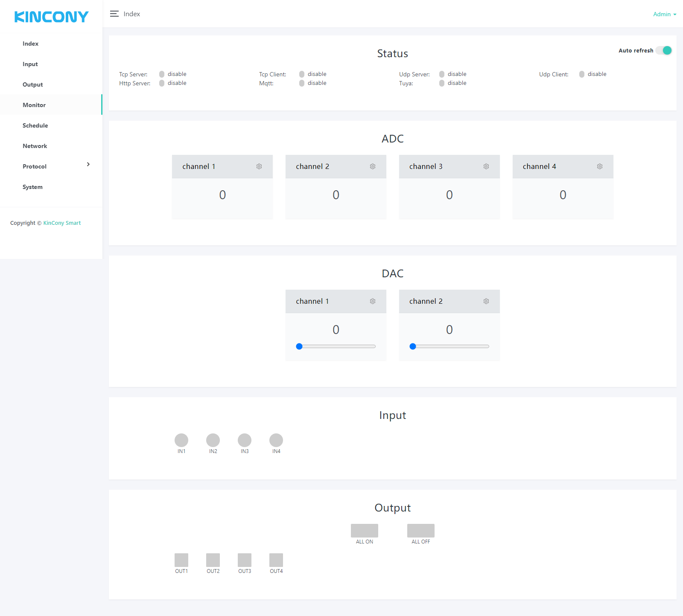The width and height of the screenshot is (683, 616).
Task: Disable the Auto refresh switch
Action: [664, 50]
